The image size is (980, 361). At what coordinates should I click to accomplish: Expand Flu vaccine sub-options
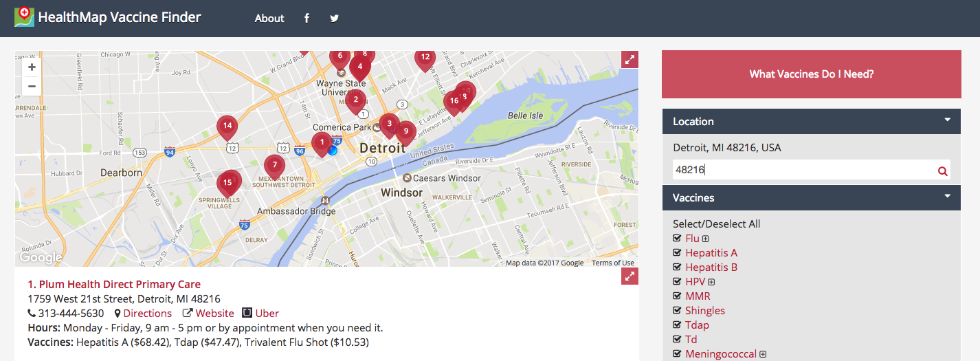pos(706,239)
